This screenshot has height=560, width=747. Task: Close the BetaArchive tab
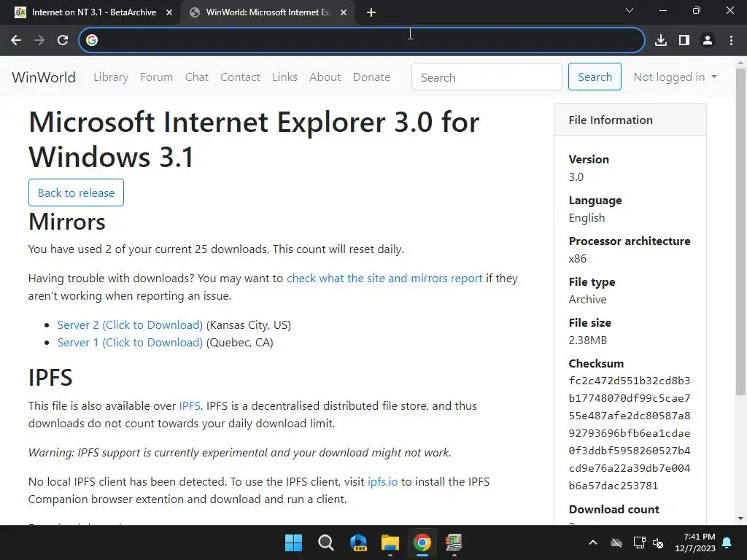point(169,12)
